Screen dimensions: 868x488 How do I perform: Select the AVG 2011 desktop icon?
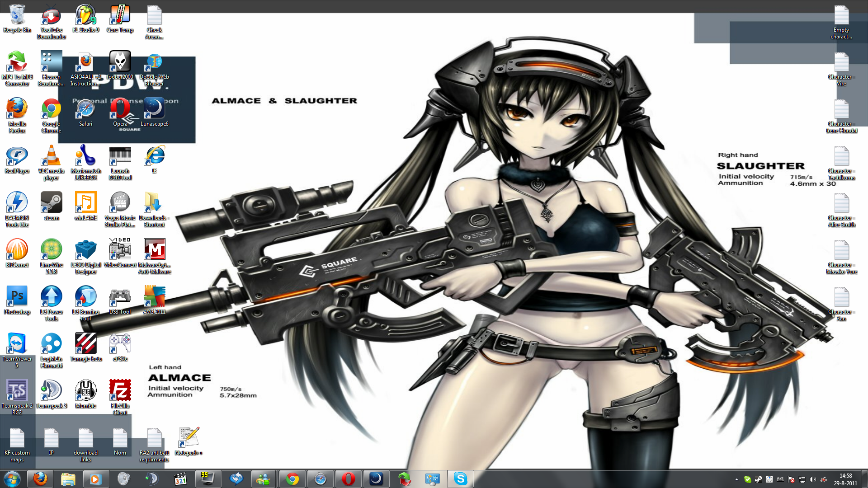155,300
